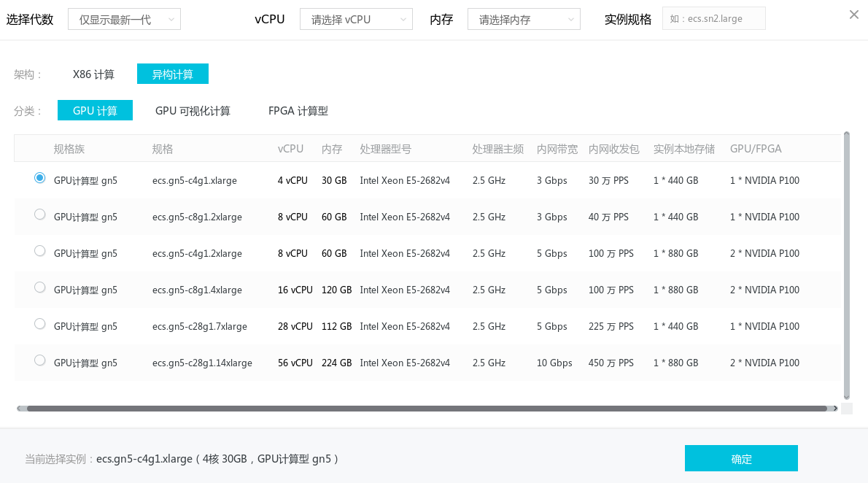Select radio for ecs.gn5-c8g1.2xlarge
Image resolution: width=868 pixels, height=483 pixels.
(39, 215)
